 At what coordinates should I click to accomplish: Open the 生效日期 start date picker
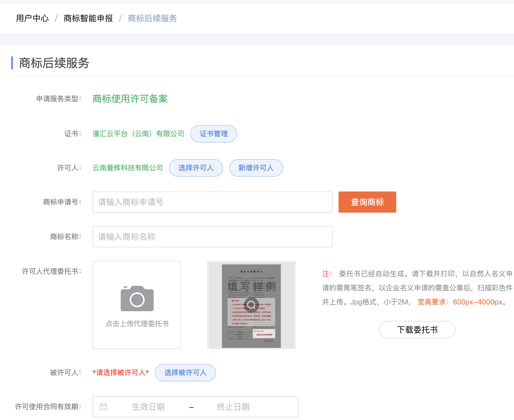[x=148, y=407]
